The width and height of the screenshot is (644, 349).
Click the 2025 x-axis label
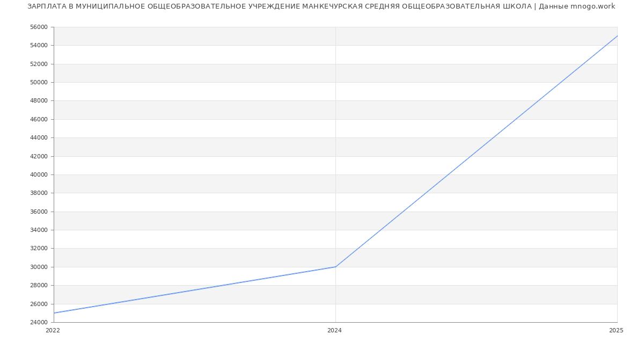pyautogui.click(x=616, y=331)
